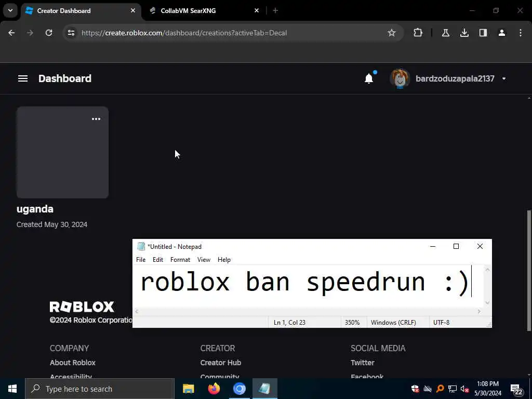Open Windows Security tray icon

point(415,389)
